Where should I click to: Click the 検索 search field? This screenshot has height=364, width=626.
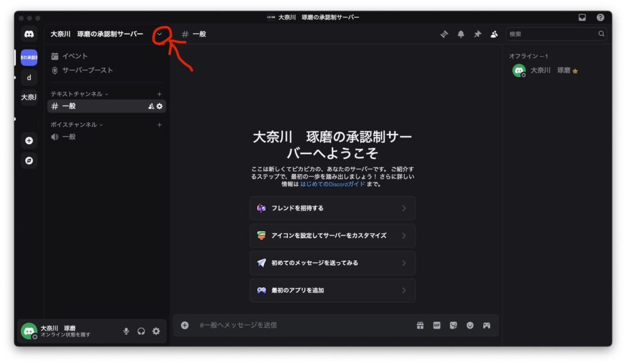[556, 34]
